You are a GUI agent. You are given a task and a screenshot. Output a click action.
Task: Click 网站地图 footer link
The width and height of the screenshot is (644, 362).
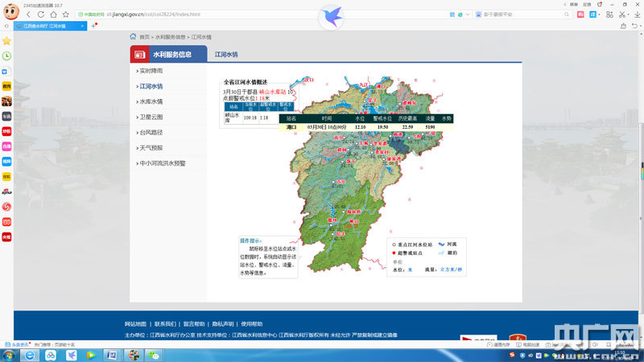[135, 324]
